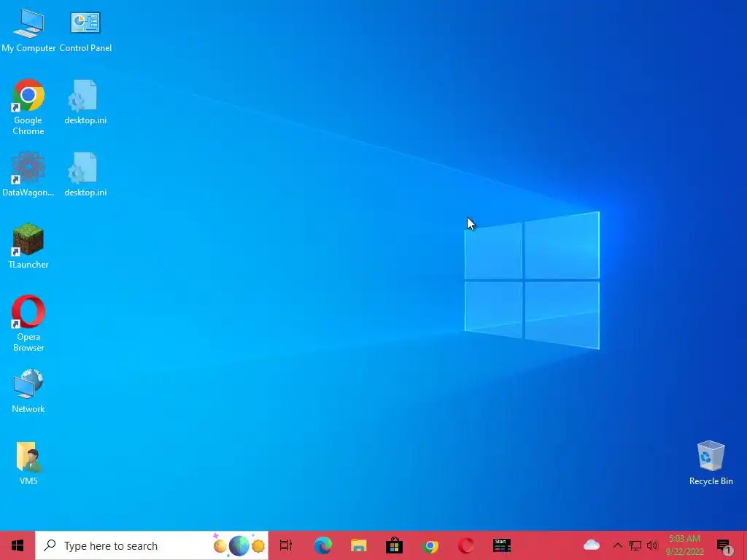Open Control Panel desktop icon

point(85,31)
